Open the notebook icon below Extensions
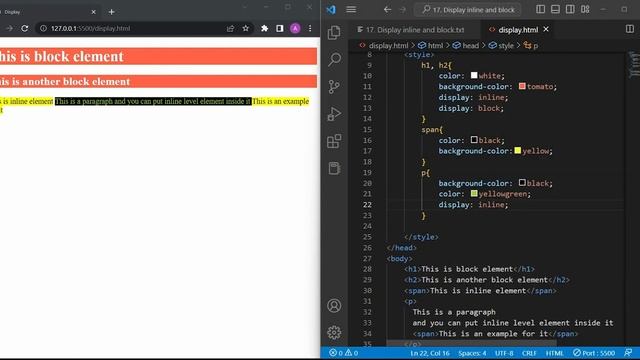 334,168
